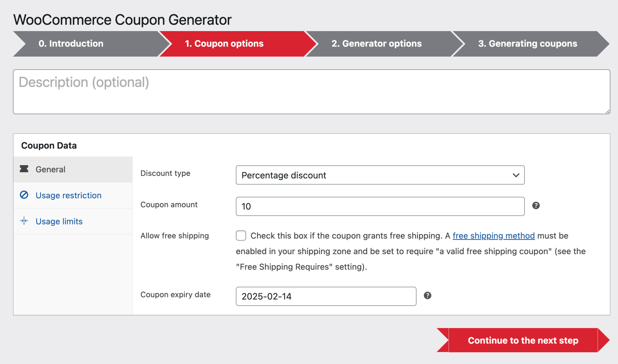618x364 pixels.
Task: Click the help icon next to Coupon amount
Action: click(x=536, y=206)
